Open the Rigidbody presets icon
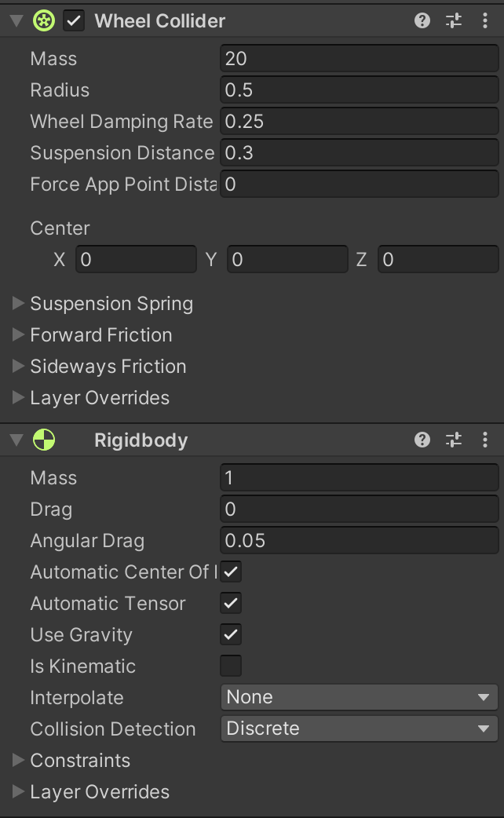504x818 pixels. point(453,440)
